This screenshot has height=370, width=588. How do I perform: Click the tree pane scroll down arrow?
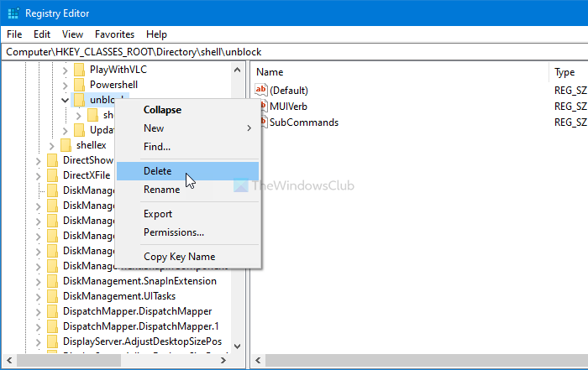click(x=237, y=346)
